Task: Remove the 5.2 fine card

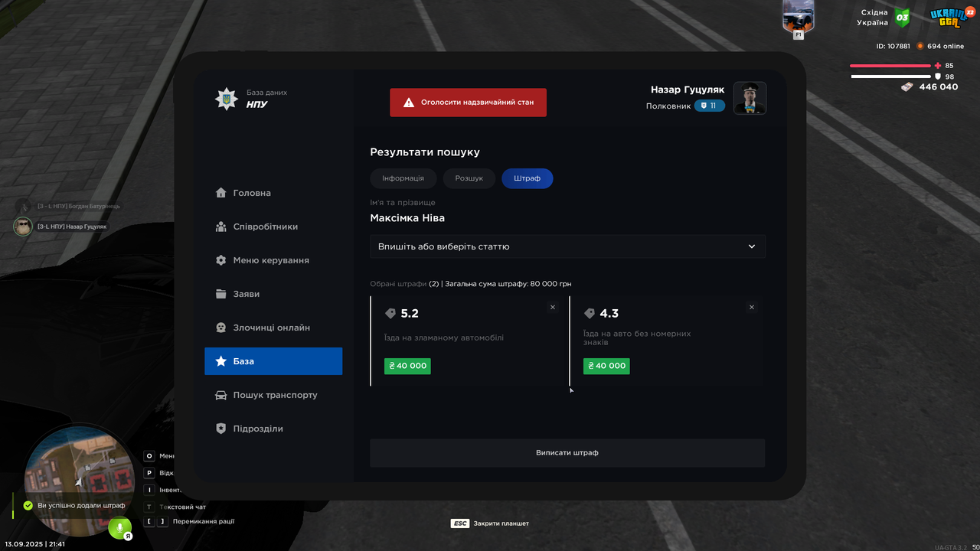Action: [x=553, y=307]
